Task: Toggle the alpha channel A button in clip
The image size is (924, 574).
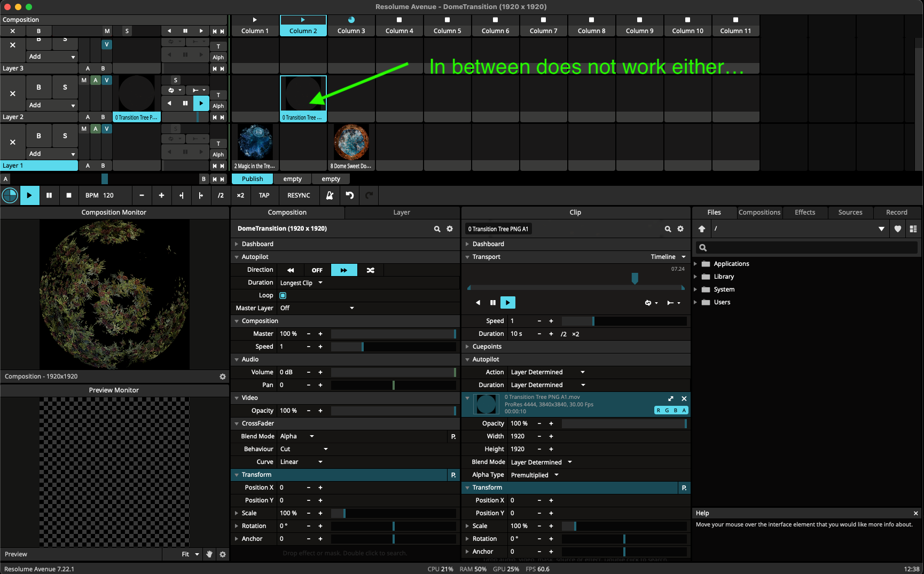Action: click(684, 410)
